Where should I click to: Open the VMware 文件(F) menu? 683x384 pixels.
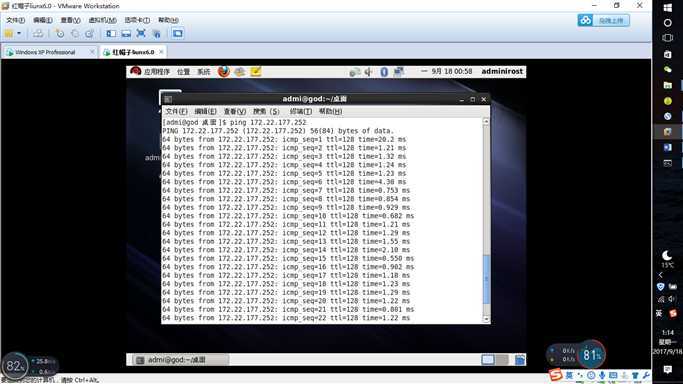(x=15, y=20)
